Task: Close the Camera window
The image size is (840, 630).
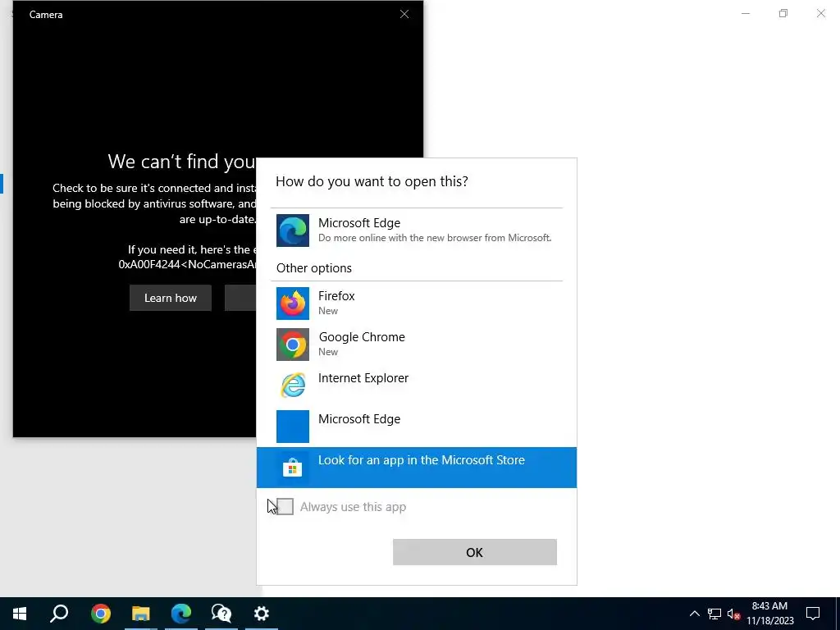Action: (404, 14)
